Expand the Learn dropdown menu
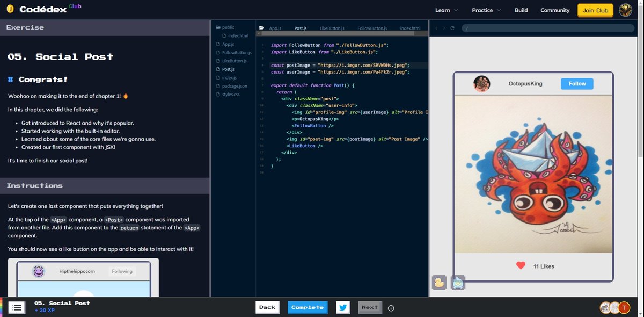This screenshot has height=317, width=644. (x=447, y=10)
